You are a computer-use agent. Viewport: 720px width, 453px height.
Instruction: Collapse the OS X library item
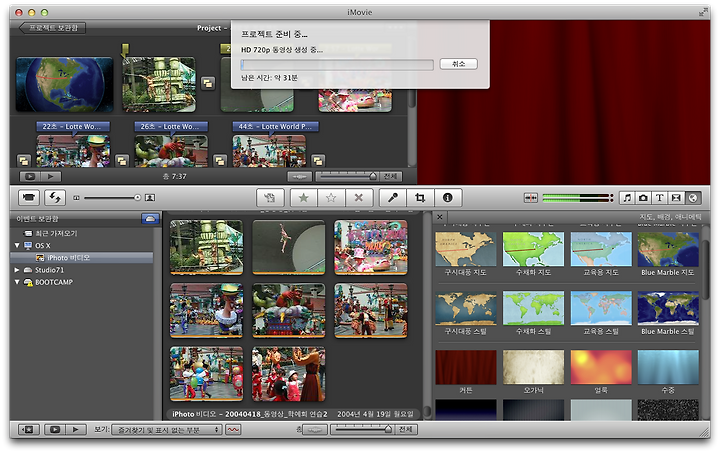click(17, 246)
